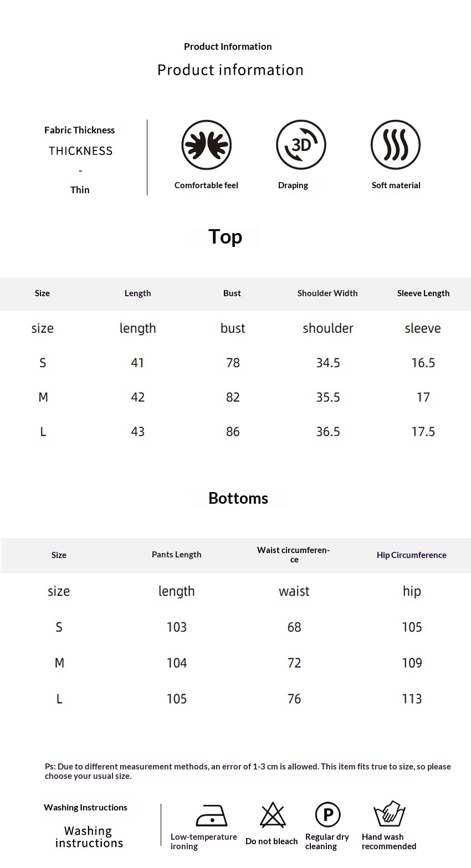Click bust value 82 for size M
471x868 pixels.
tap(233, 397)
